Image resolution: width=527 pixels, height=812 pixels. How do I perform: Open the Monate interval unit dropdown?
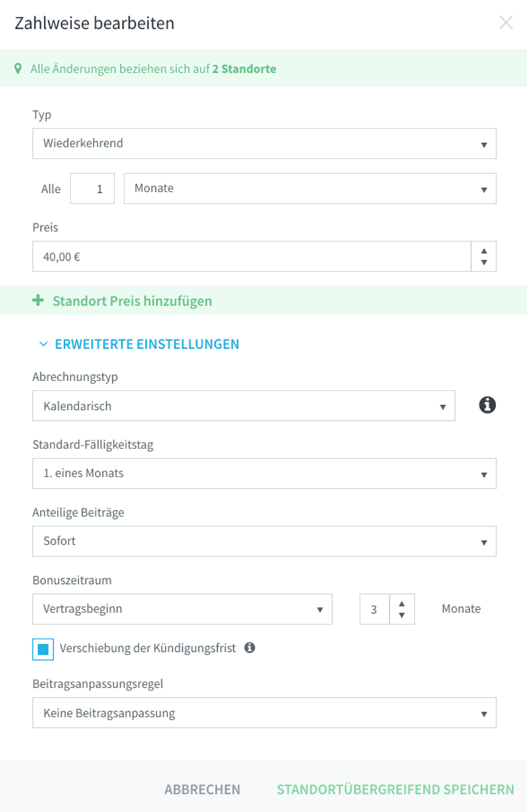coord(310,188)
